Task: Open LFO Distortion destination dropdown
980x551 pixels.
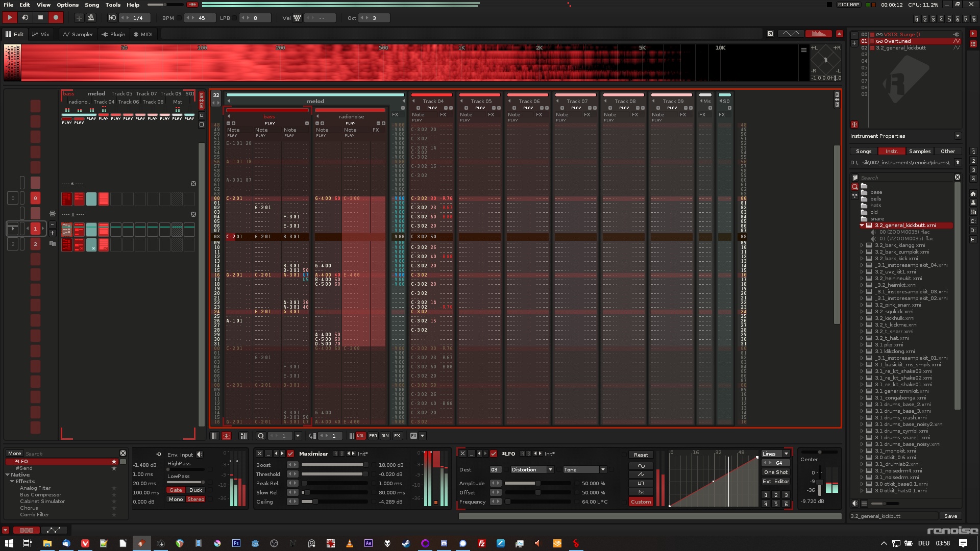Action: click(x=550, y=469)
